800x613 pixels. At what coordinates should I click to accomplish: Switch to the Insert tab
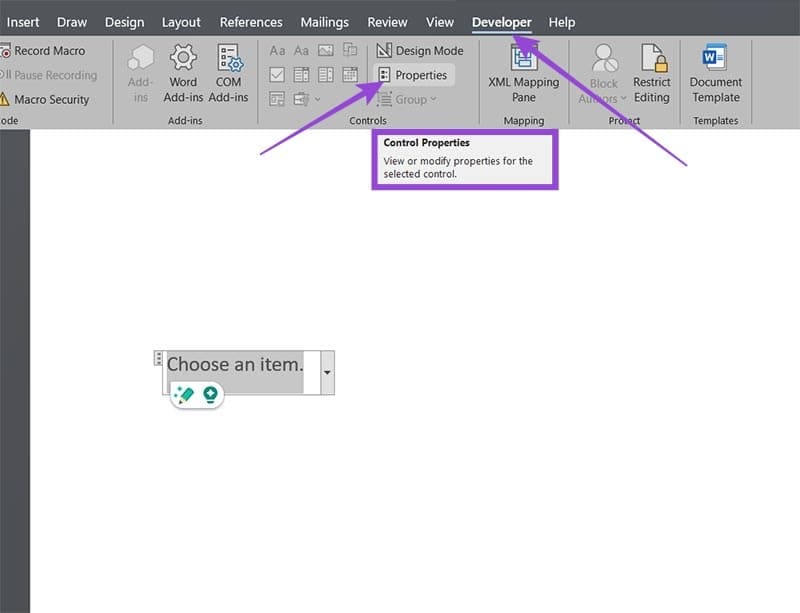coord(23,22)
